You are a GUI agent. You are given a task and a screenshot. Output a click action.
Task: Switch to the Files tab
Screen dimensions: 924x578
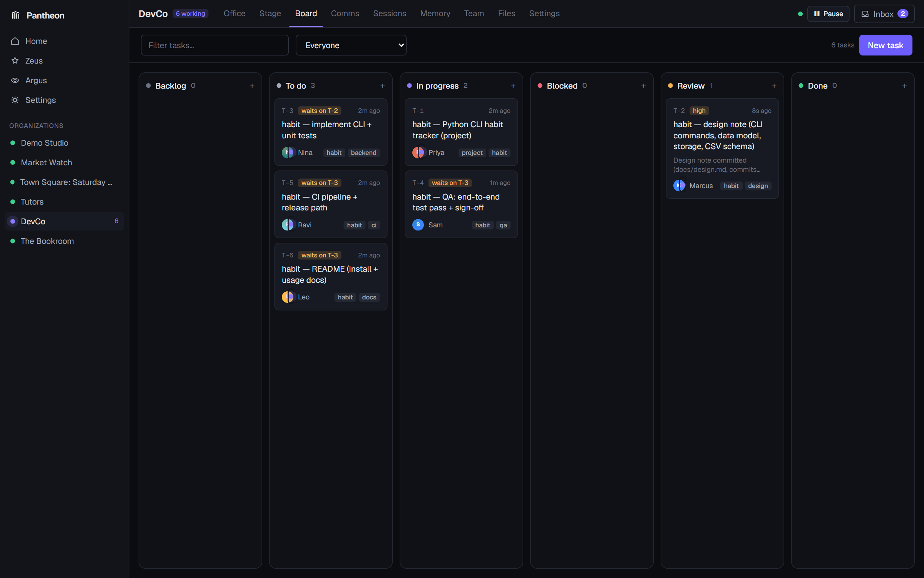point(506,13)
